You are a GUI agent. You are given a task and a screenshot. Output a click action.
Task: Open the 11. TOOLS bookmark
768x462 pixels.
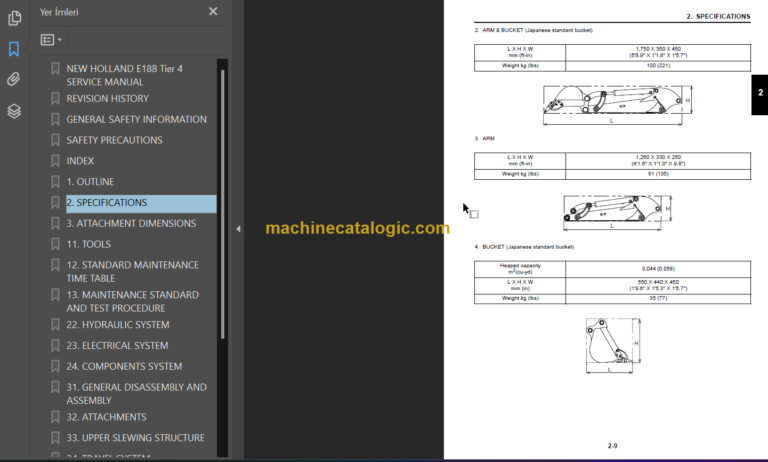pos(89,244)
